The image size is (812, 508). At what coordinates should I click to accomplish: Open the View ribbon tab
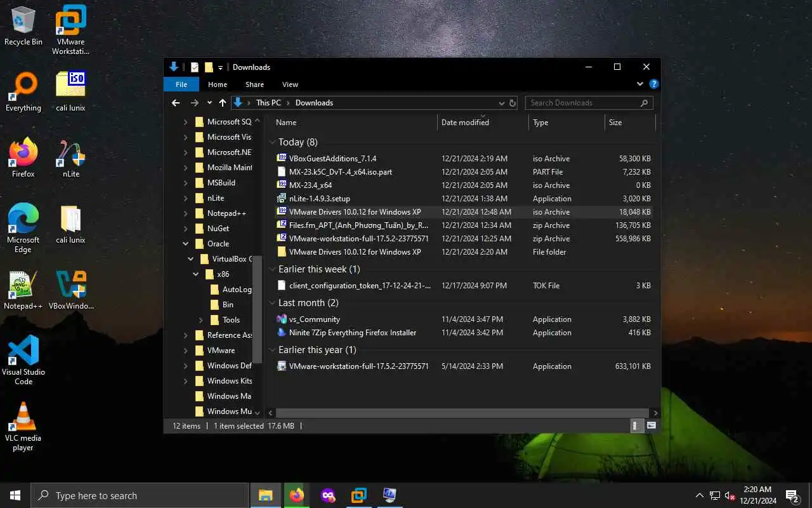pos(290,84)
